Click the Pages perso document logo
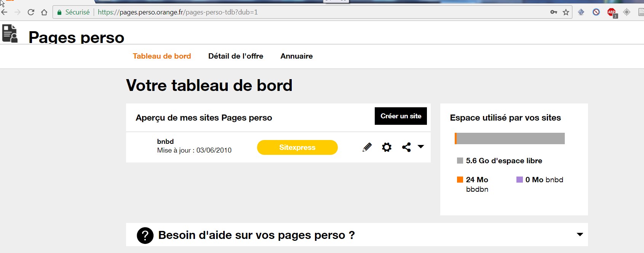Image resolution: width=644 pixels, height=253 pixels. pos(10,33)
